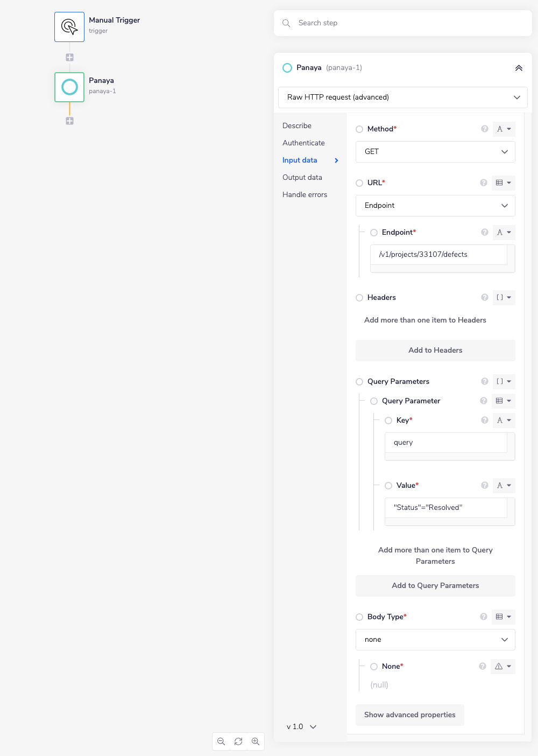Click Show advanced properties button
The image size is (538, 756).
pyautogui.click(x=409, y=715)
